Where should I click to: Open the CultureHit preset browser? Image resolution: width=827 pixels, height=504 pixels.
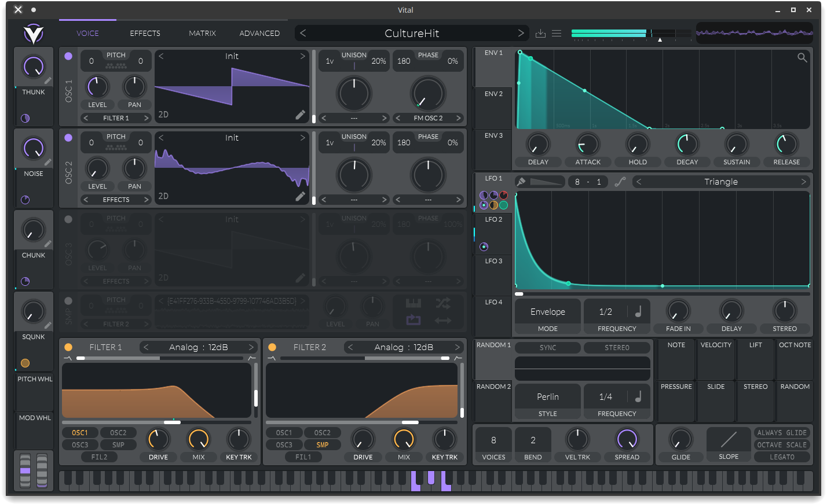[x=412, y=34]
